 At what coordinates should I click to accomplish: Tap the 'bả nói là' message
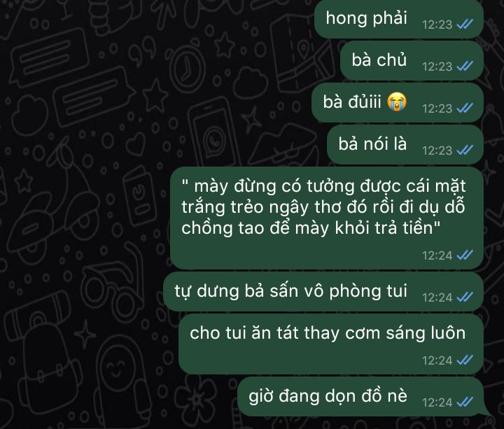coord(405,145)
